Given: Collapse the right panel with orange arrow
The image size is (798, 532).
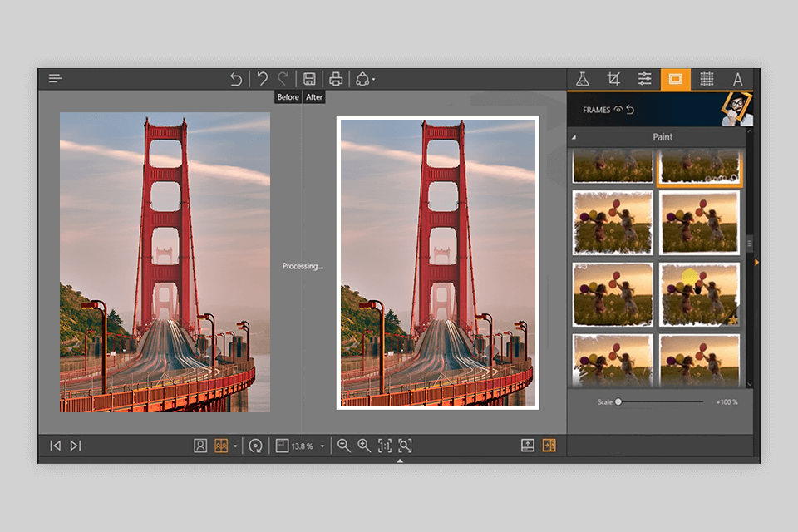Looking at the screenshot, I should [756, 262].
